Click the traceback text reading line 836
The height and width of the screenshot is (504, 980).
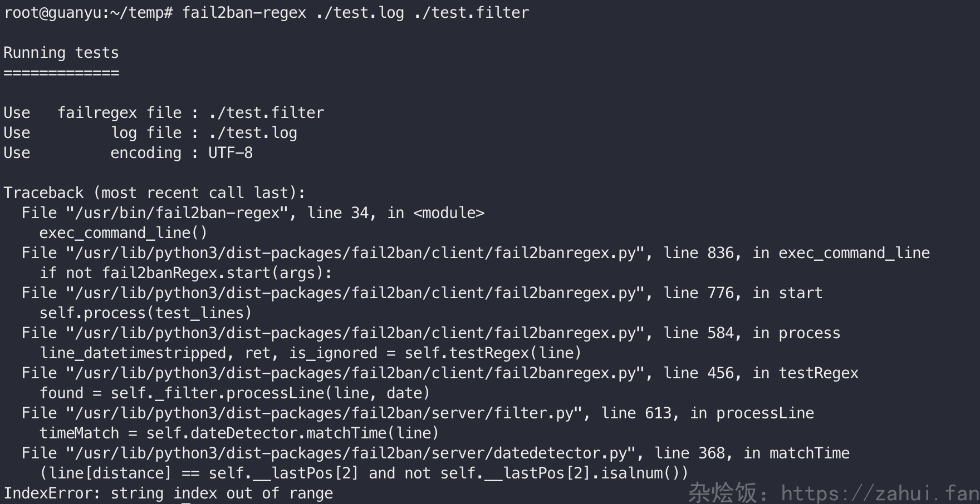pyautogui.click(x=702, y=253)
